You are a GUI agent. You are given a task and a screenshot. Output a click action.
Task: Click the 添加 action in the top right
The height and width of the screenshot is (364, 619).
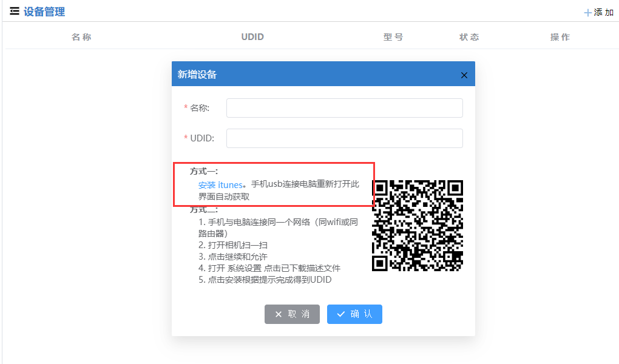pyautogui.click(x=600, y=12)
